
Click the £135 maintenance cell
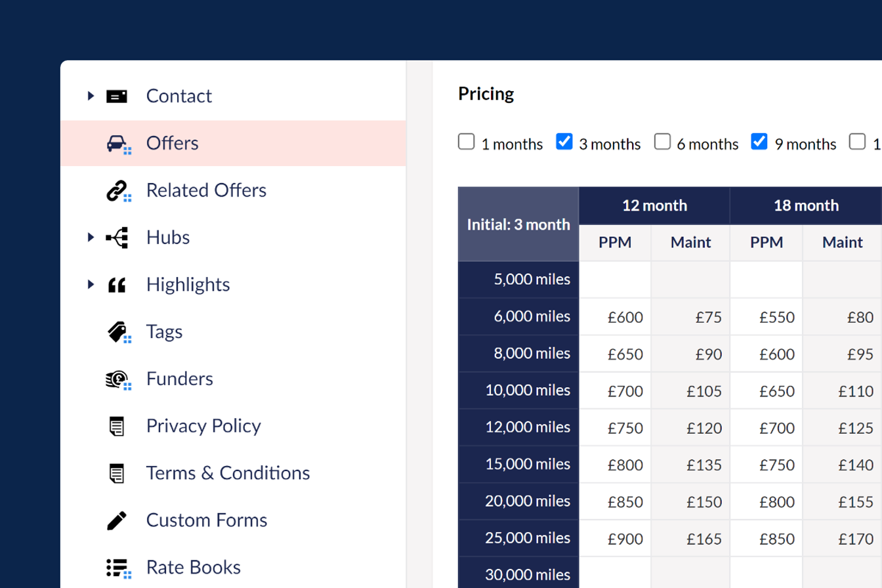[x=690, y=465]
